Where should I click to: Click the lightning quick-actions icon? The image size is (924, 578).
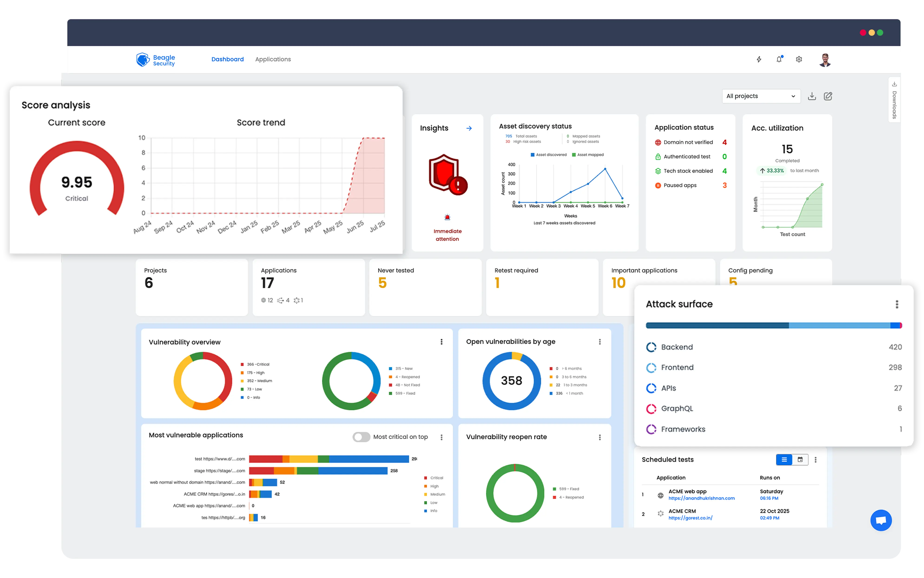759,59
